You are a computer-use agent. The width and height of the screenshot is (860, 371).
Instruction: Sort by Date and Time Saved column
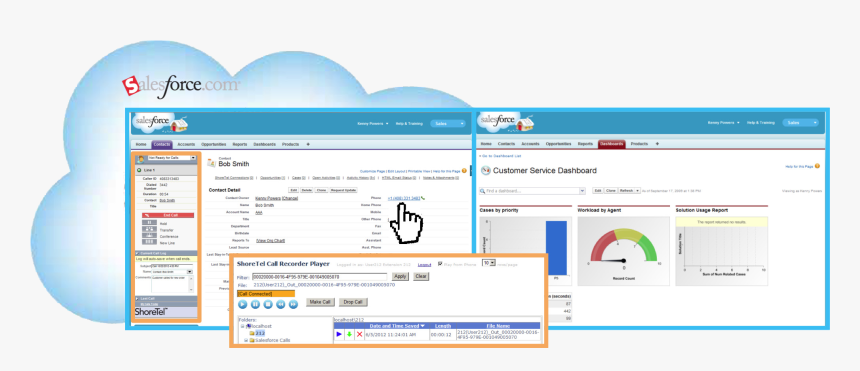tap(398, 326)
